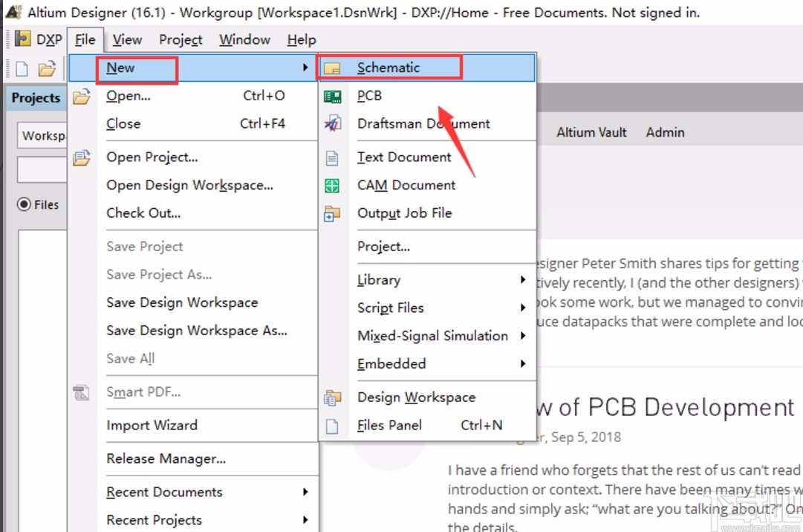803x532 pixels.
Task: Click the Files Panel blank page icon
Action: coord(332,426)
